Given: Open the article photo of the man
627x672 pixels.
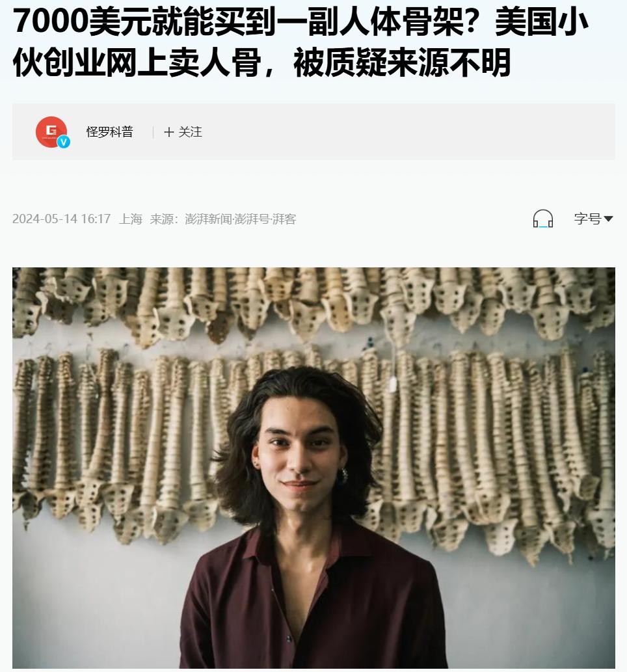Looking at the screenshot, I should click(313, 468).
